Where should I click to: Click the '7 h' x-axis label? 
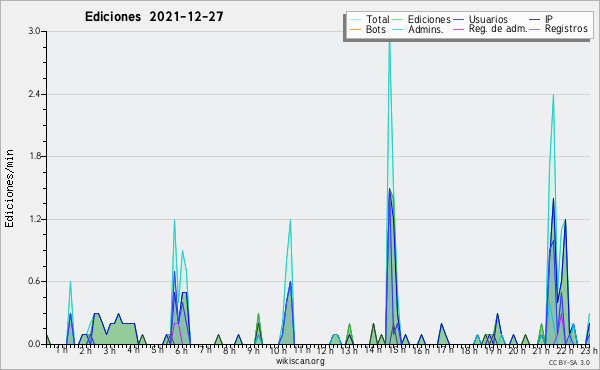pyautogui.click(x=205, y=350)
